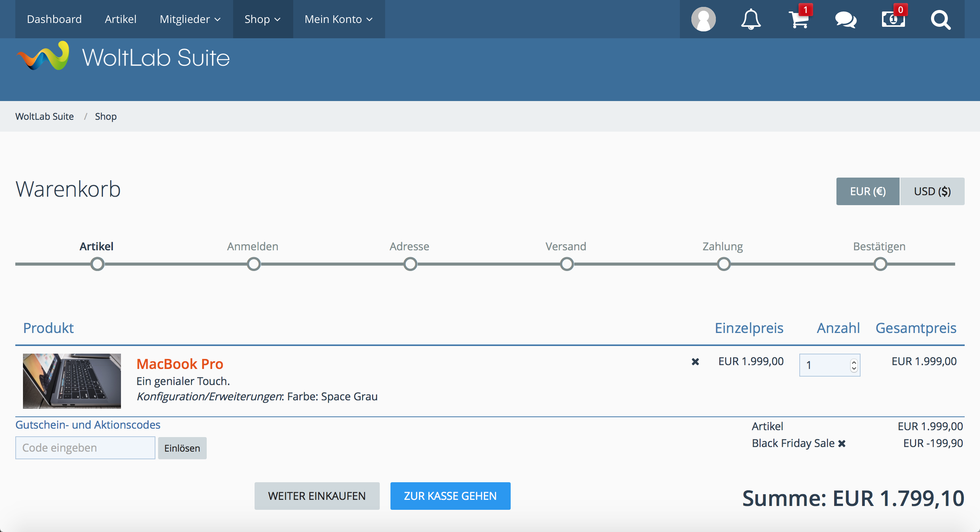Open the shopping cart icon

tap(799, 19)
